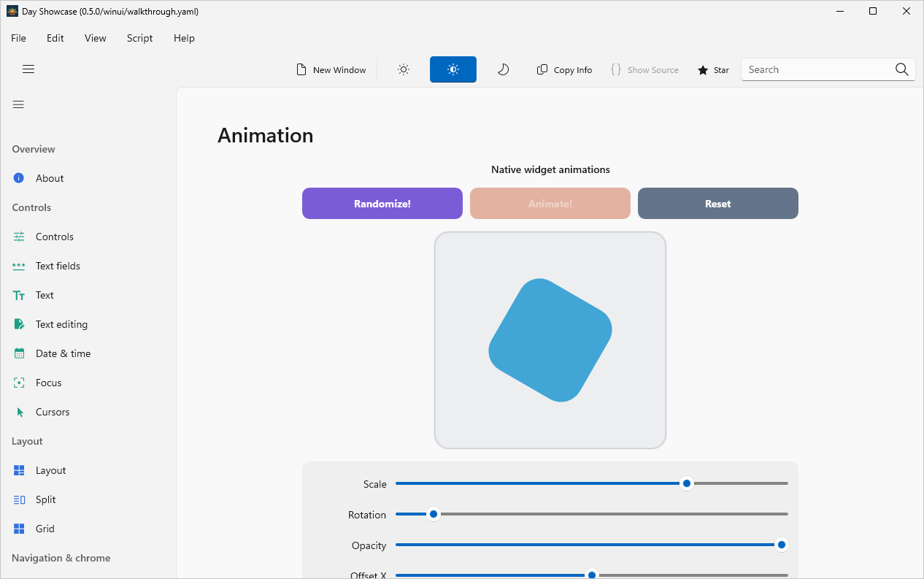Open the Cursors page label in sidebar
924x579 pixels.
(53, 412)
